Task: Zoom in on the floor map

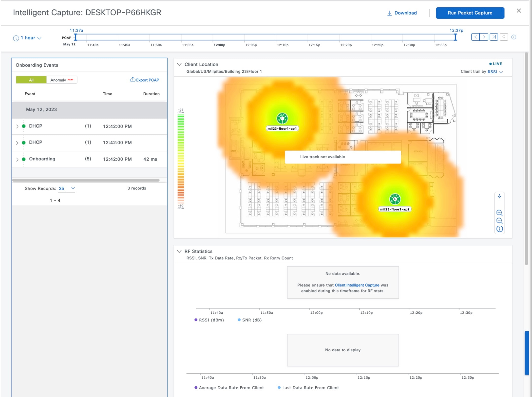Action: pyautogui.click(x=499, y=213)
